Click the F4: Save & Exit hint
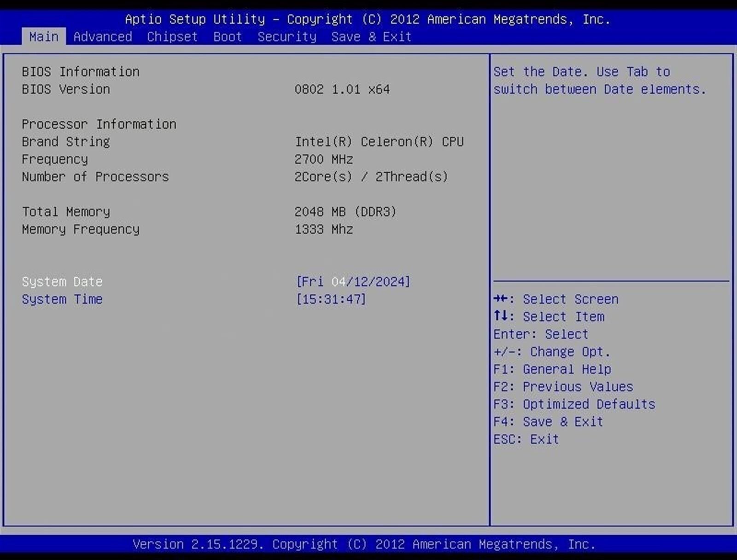This screenshot has width=737, height=560. 548,421
